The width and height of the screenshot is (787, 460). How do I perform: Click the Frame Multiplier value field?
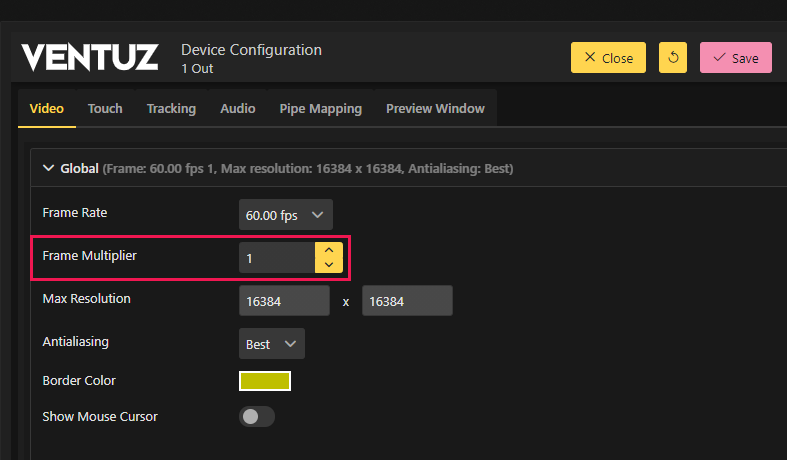click(x=276, y=258)
